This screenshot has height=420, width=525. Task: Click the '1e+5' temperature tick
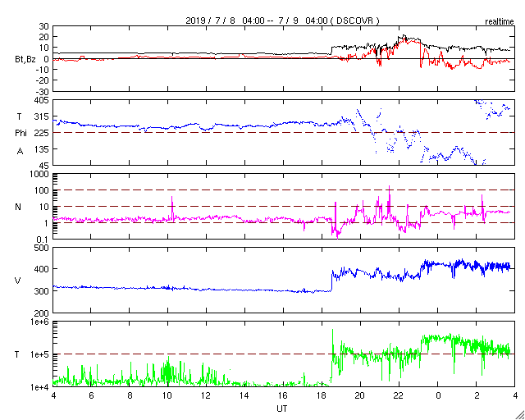pos(39,354)
